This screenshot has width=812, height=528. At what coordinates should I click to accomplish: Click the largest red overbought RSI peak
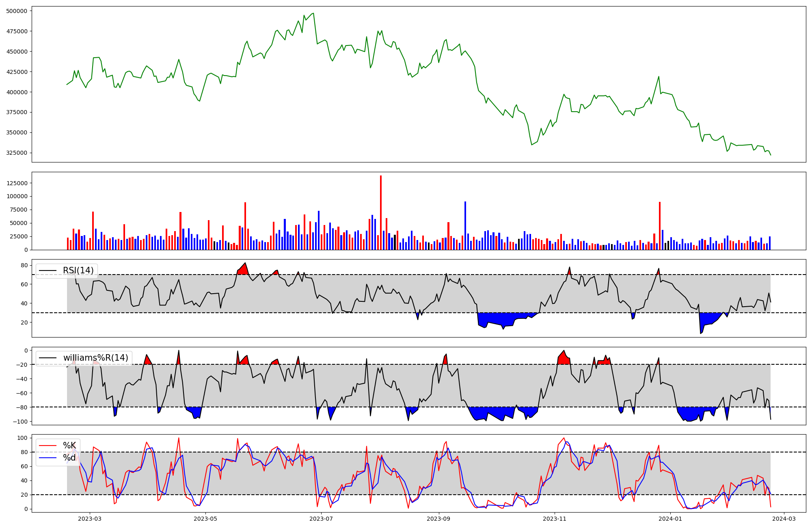pyautogui.click(x=244, y=269)
